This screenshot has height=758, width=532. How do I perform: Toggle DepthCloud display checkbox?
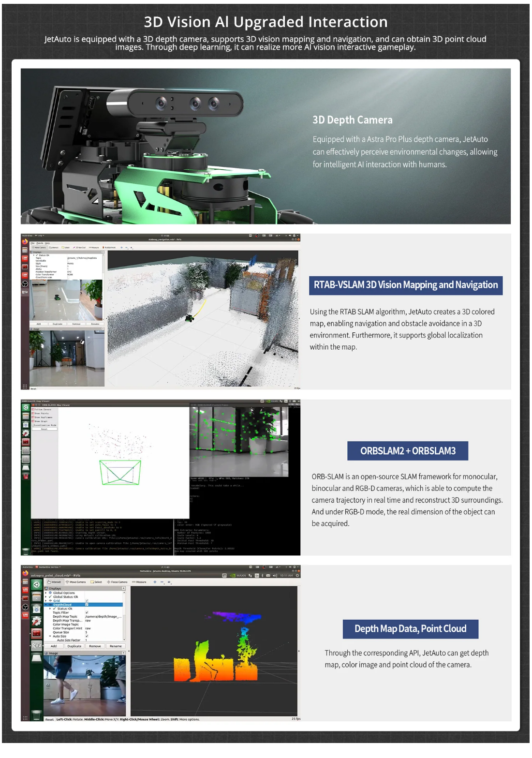tap(87, 605)
